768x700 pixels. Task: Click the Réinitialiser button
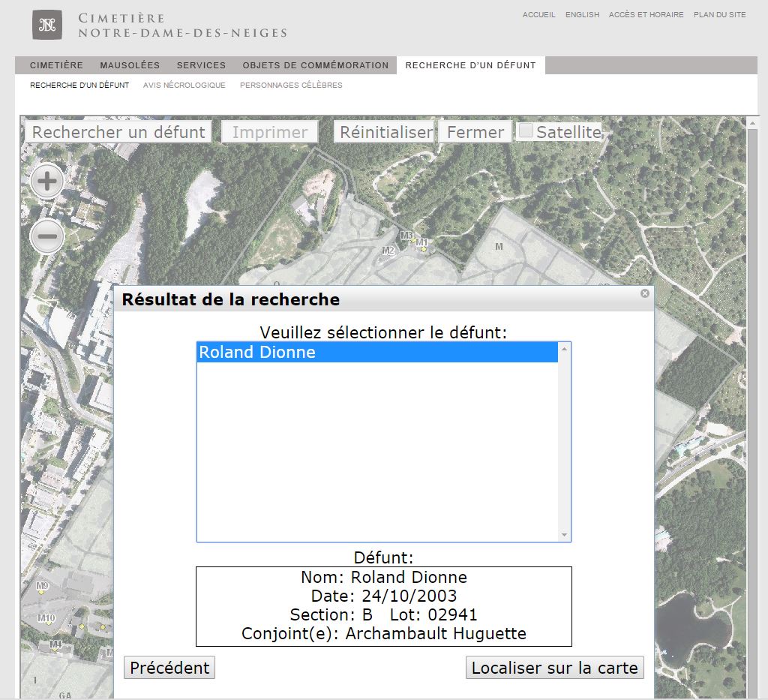pos(384,132)
